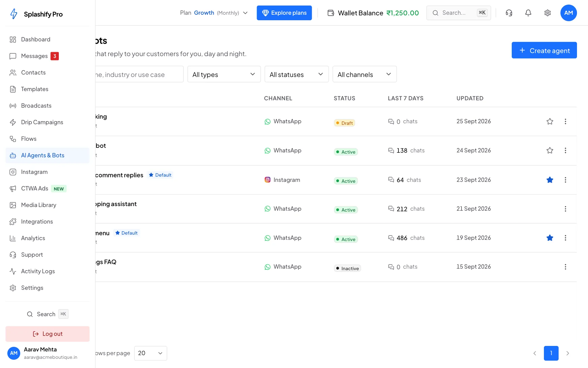Go to Media Library
Viewport: 588px width, 368px height.
click(47, 205)
